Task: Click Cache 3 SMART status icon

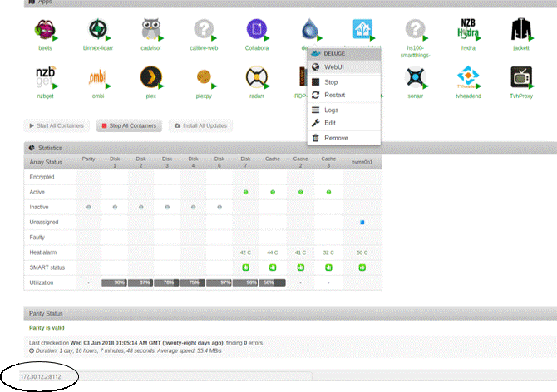Action: pos(328,267)
